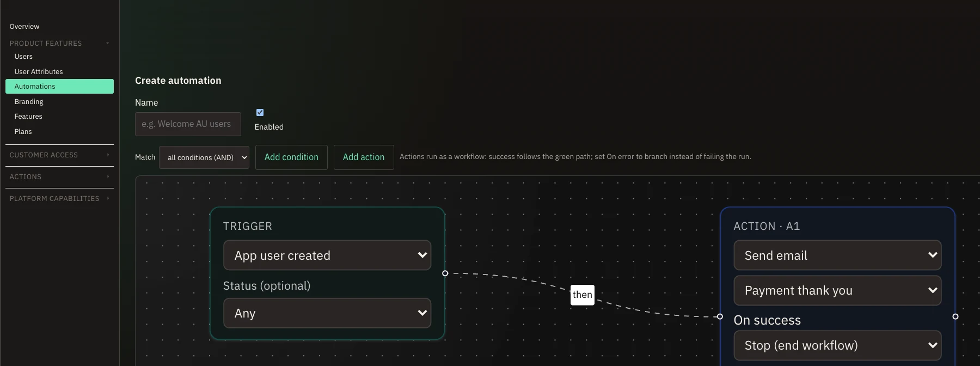The image size is (980, 366).
Task: Expand the PLATFORM CAPABILITIES section
Action: click(x=59, y=198)
